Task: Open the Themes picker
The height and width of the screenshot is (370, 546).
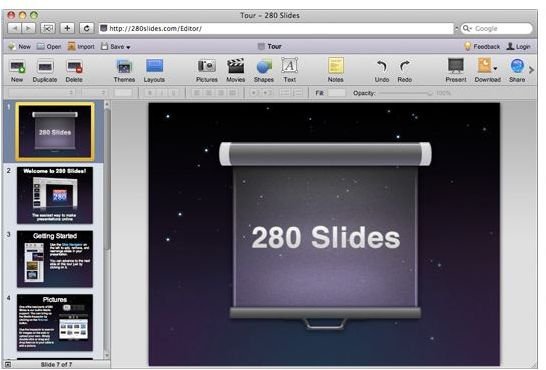Action: pos(124,66)
